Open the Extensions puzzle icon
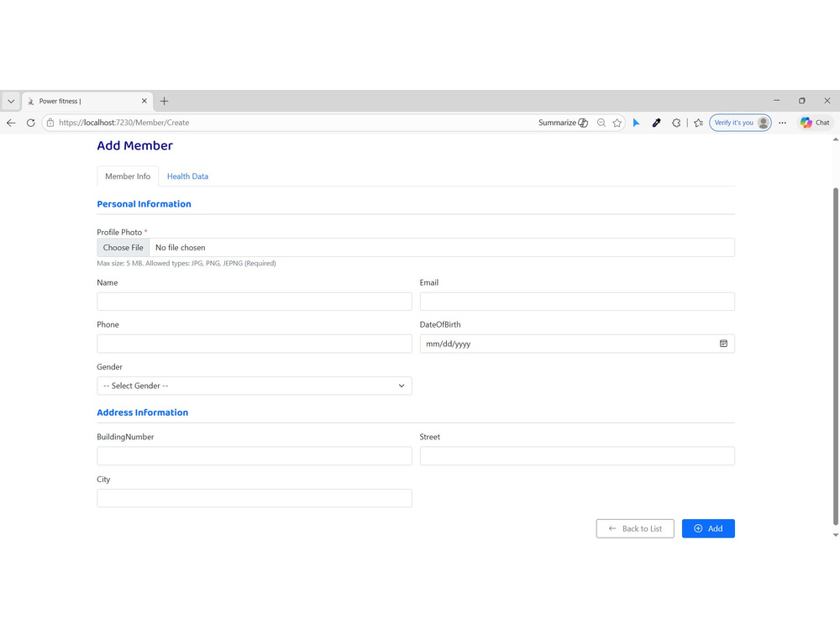Image resolution: width=840 pixels, height=630 pixels. click(x=676, y=123)
